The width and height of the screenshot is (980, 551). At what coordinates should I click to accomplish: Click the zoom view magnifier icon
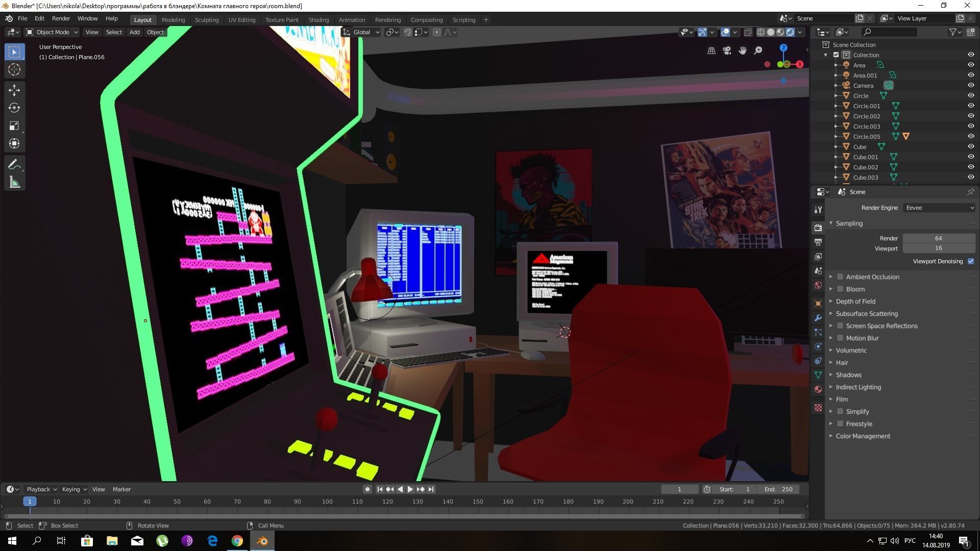coord(758,51)
